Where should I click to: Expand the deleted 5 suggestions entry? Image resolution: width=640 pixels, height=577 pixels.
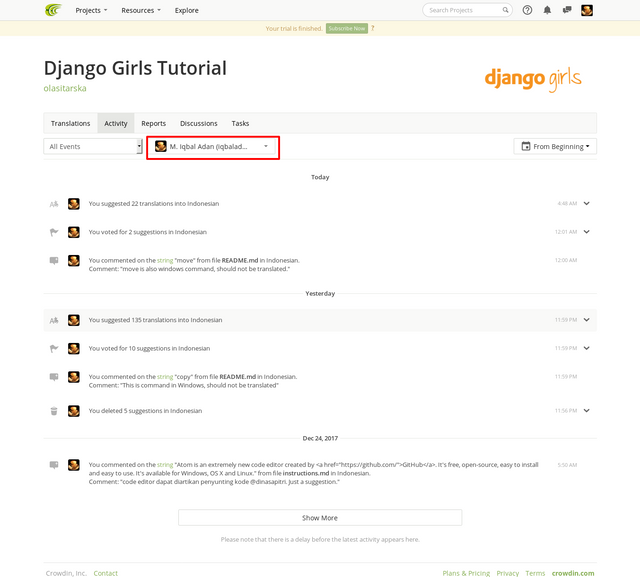pos(587,411)
